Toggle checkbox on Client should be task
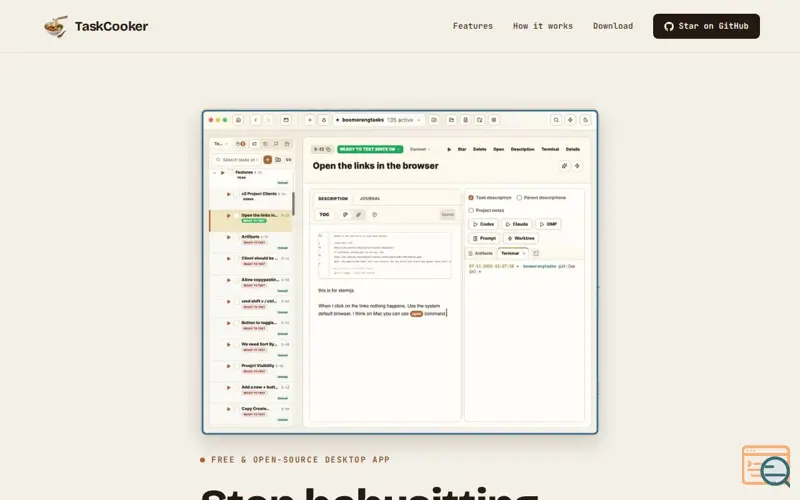This screenshot has height=500, width=800. click(x=236, y=259)
